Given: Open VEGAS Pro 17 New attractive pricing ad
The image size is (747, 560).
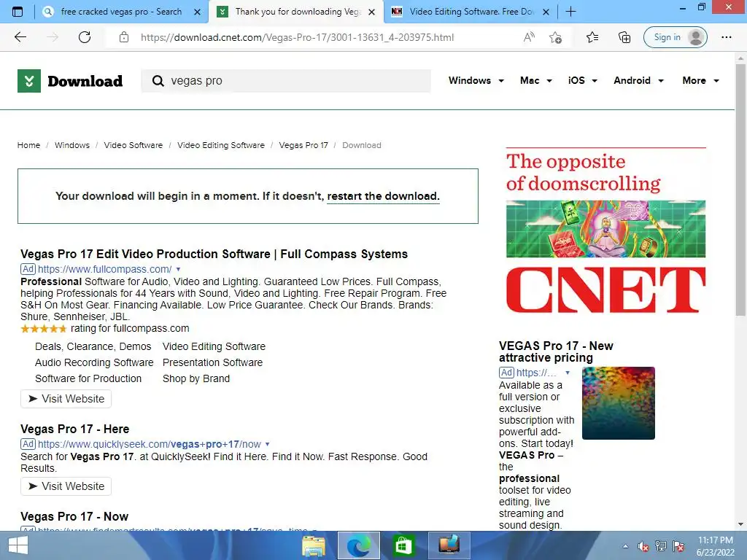Looking at the screenshot, I should 556,352.
